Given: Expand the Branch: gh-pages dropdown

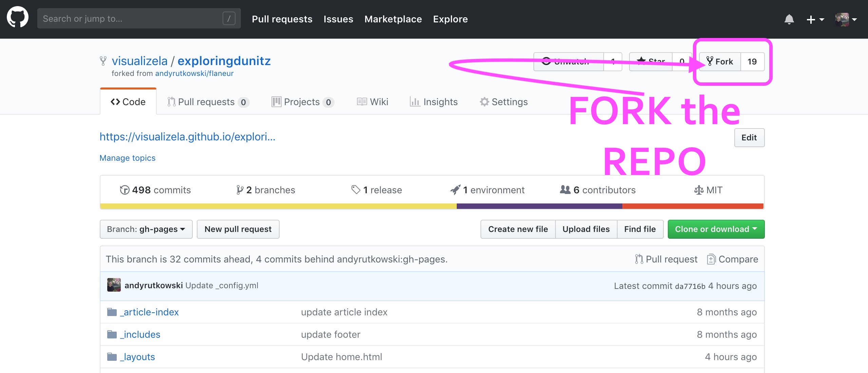Looking at the screenshot, I should coord(146,229).
